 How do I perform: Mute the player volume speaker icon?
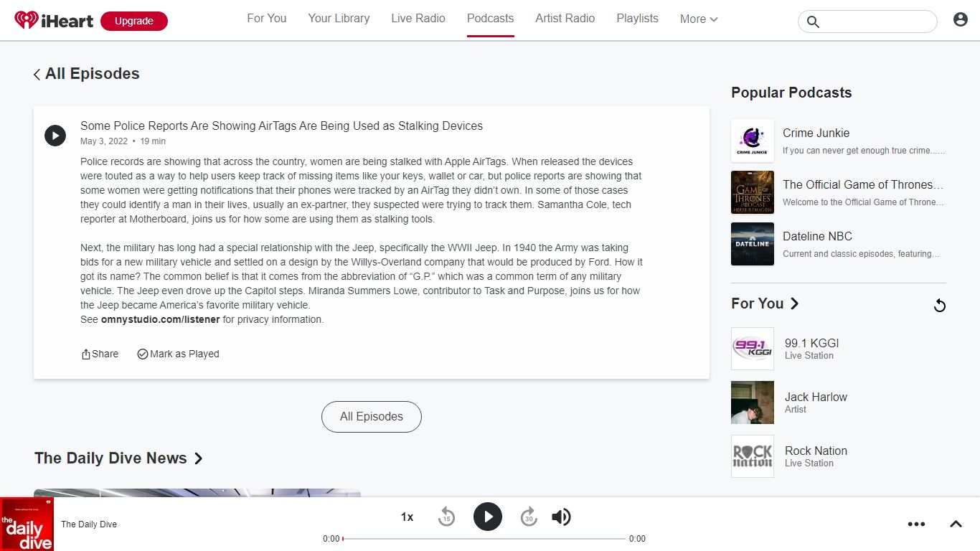coord(561,517)
